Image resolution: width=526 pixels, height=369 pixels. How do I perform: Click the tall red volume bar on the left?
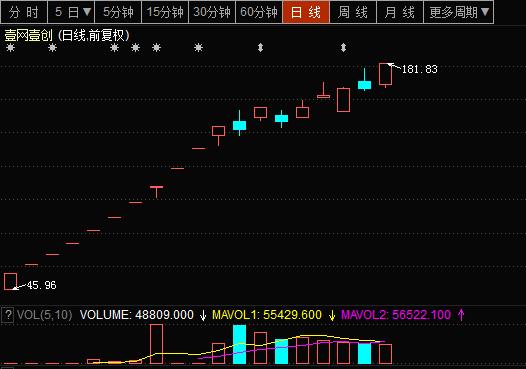pyautogui.click(x=156, y=344)
